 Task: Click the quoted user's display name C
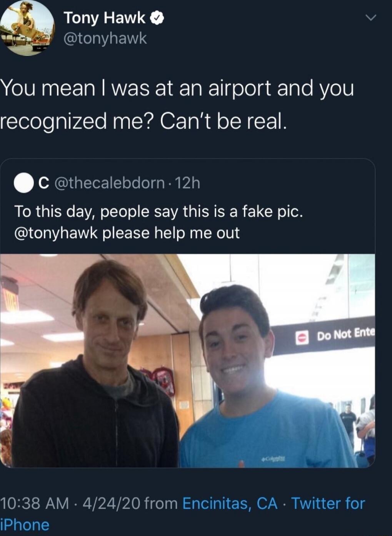44,183
